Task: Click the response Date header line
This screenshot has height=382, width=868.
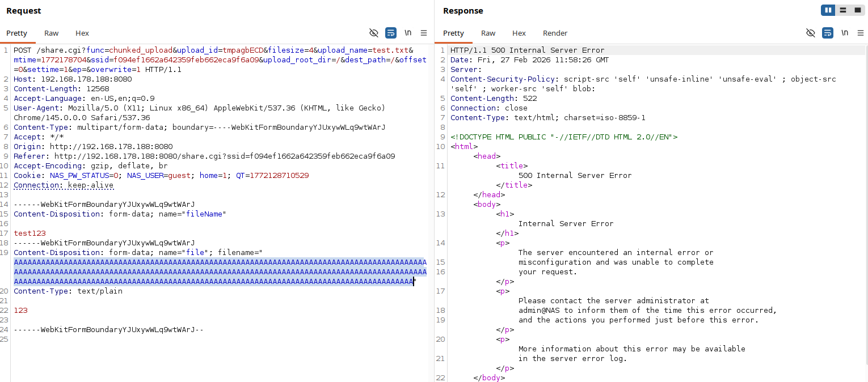Action: coord(529,60)
